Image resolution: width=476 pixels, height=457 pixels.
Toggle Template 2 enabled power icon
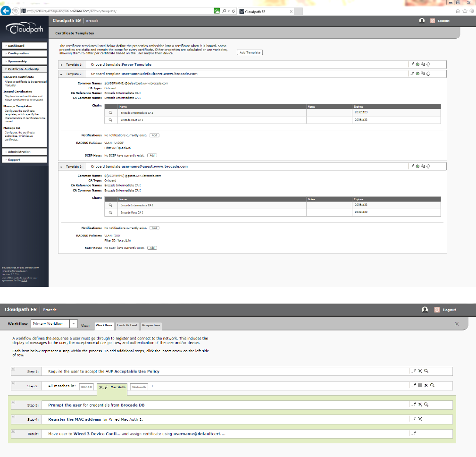coord(418,73)
